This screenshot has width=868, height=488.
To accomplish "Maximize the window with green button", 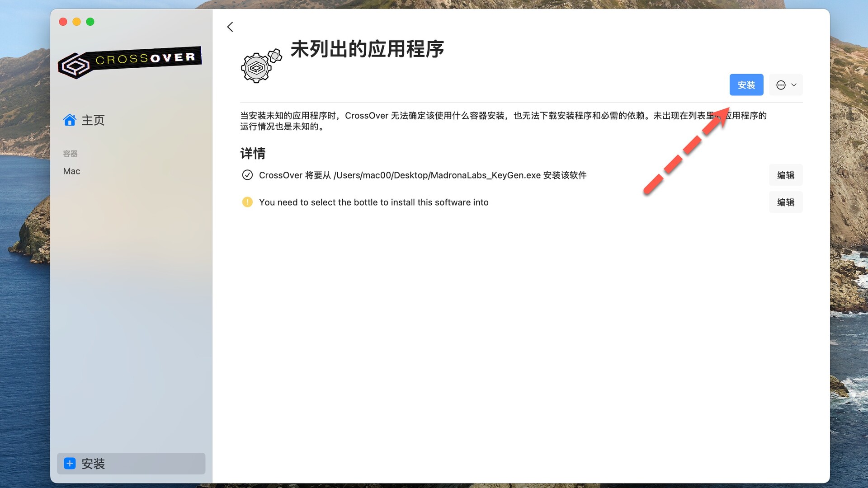I will coord(90,22).
